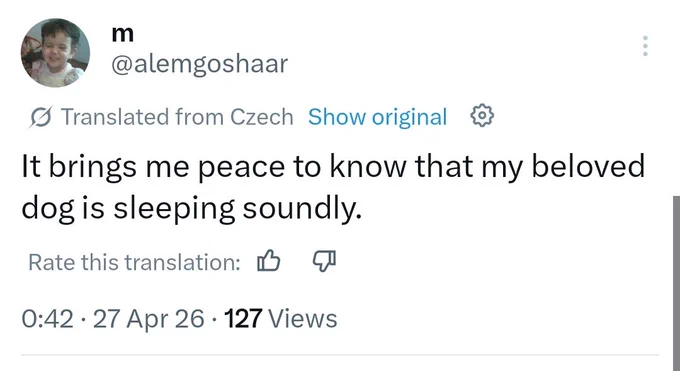Click the translation settings gear icon
Image resolution: width=680 pixels, height=371 pixels.
482,116
